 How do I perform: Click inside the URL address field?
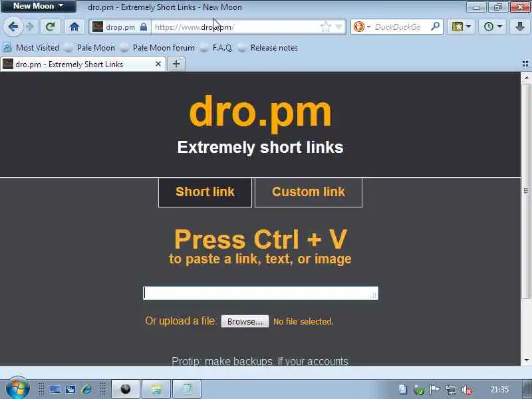point(235,27)
